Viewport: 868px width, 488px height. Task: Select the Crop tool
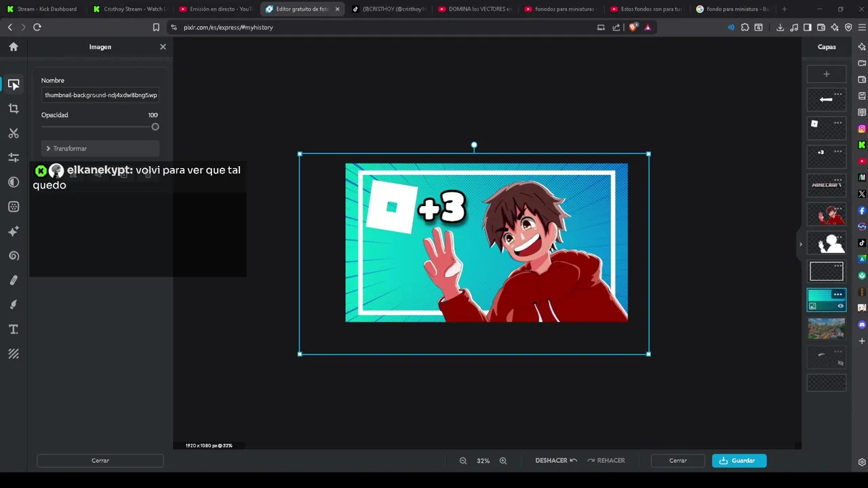point(14,108)
